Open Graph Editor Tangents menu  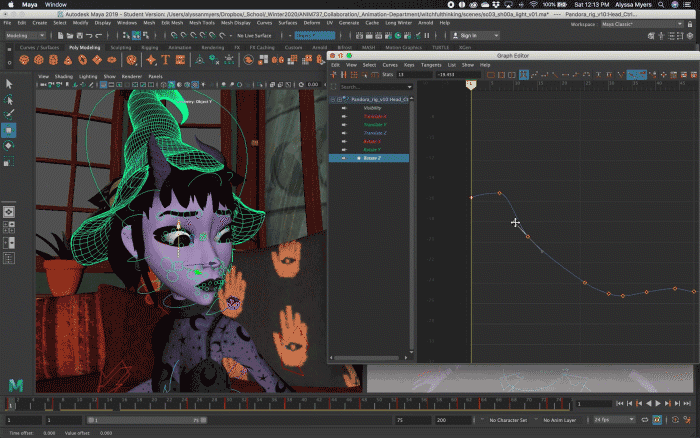431,65
